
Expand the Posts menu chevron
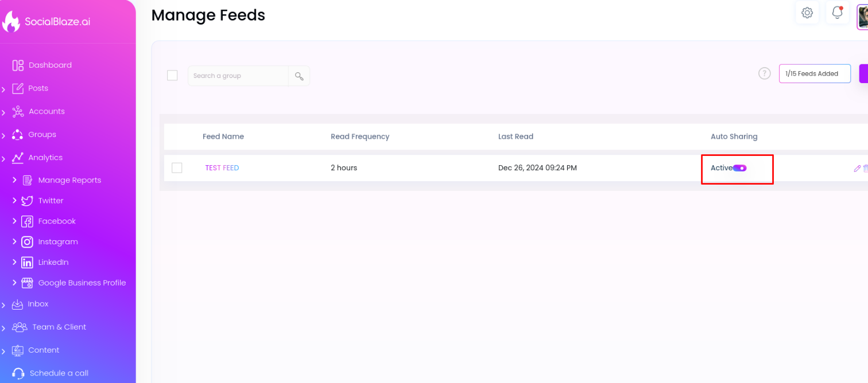click(3, 89)
